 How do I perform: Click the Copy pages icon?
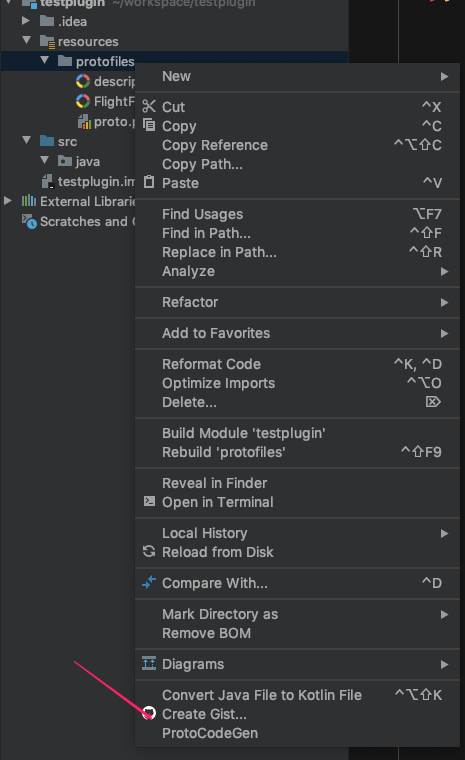(x=149, y=125)
